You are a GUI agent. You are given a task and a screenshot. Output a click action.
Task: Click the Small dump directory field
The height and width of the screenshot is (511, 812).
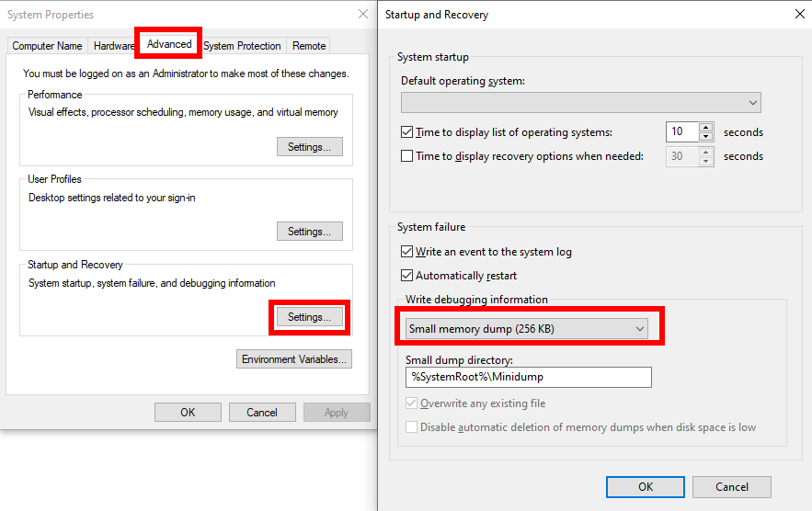(528, 377)
